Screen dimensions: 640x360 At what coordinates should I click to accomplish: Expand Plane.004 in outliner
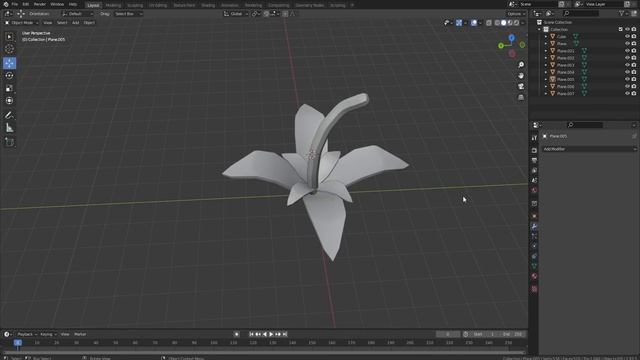point(546,72)
